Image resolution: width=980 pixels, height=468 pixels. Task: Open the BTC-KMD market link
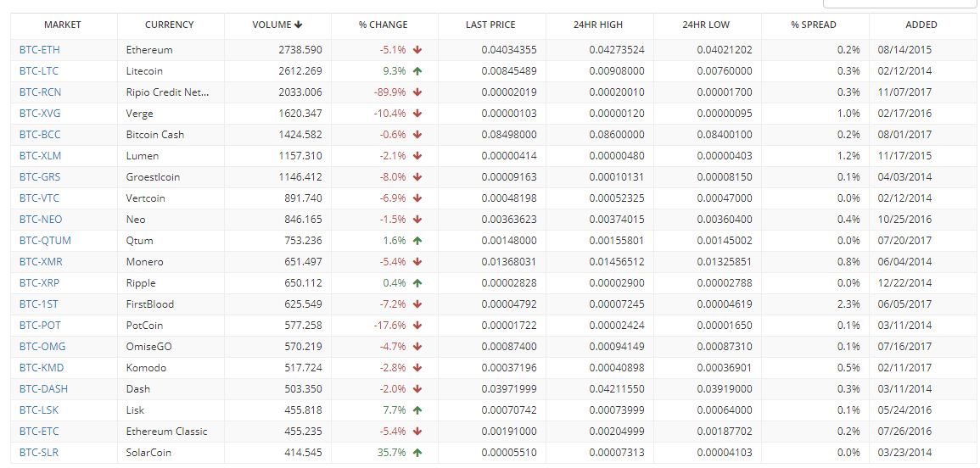click(42, 368)
